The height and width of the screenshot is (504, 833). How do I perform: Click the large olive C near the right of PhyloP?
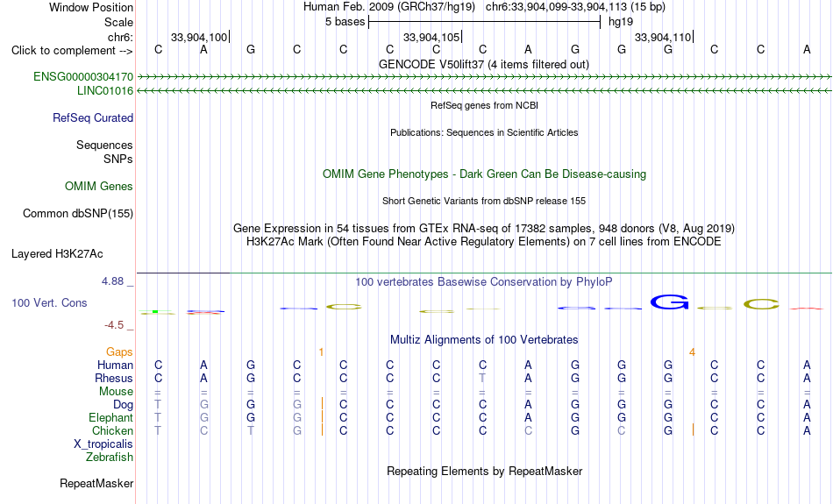[761, 304]
